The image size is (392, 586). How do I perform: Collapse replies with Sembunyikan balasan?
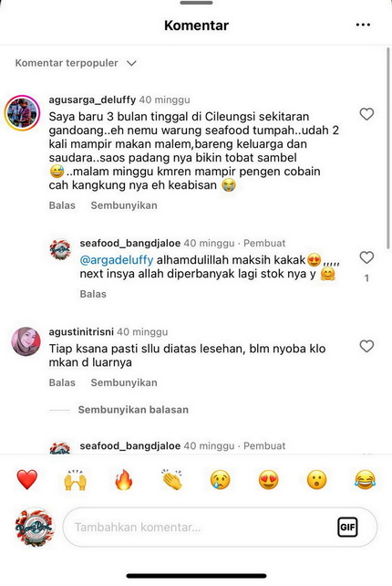(133, 410)
